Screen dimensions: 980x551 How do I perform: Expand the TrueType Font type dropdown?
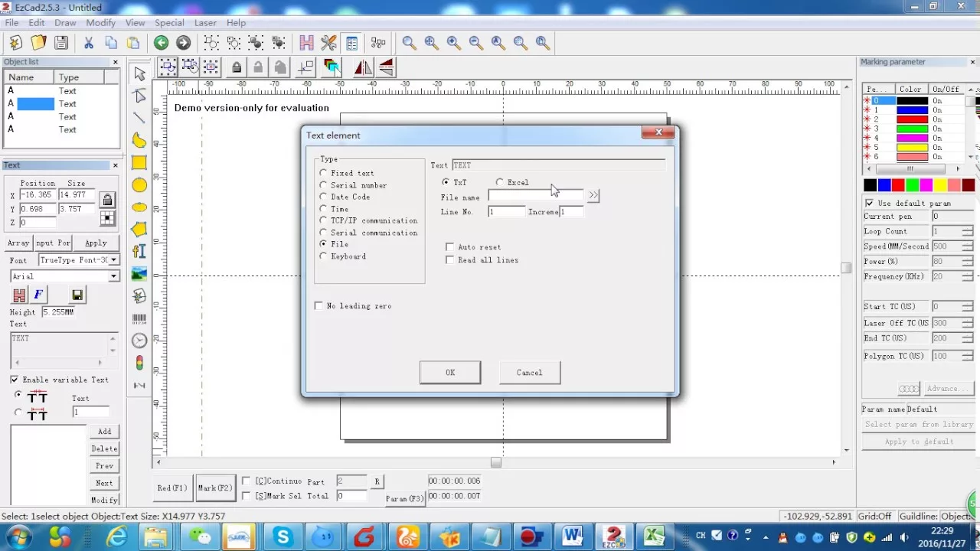[114, 260]
